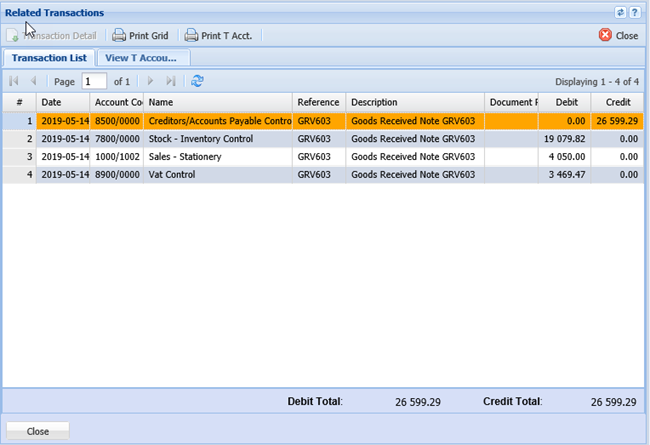The image size is (650, 445).
Task: Select the Transaction List tab
Action: (49, 58)
